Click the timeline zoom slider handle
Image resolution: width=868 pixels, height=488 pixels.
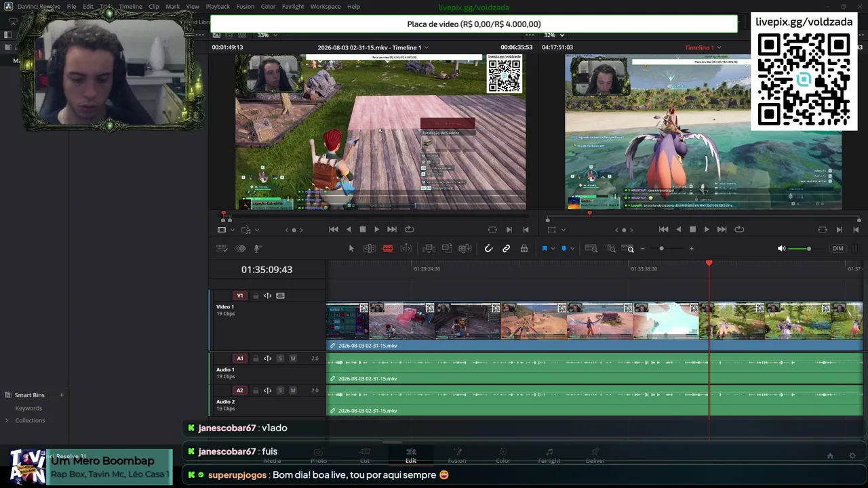pyautogui.click(x=661, y=249)
